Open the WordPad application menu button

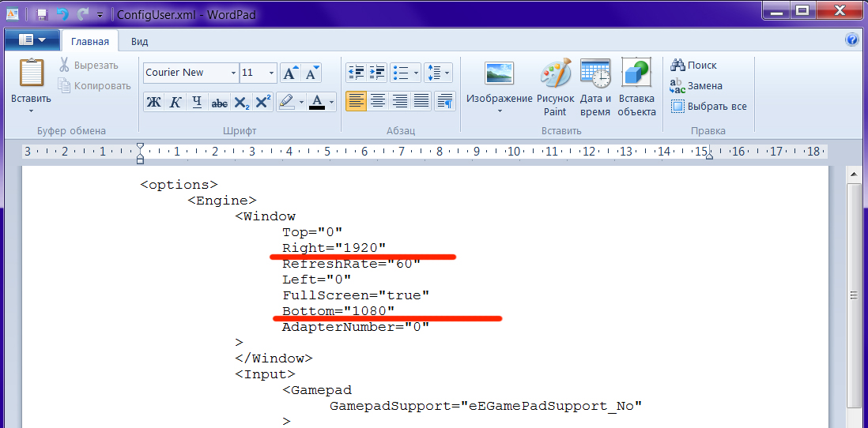click(x=32, y=40)
